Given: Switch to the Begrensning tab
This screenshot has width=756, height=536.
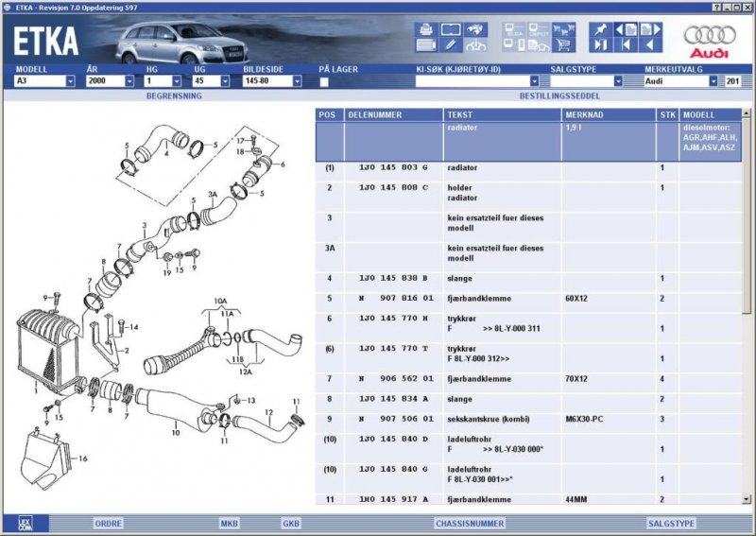Looking at the screenshot, I should (174, 95).
